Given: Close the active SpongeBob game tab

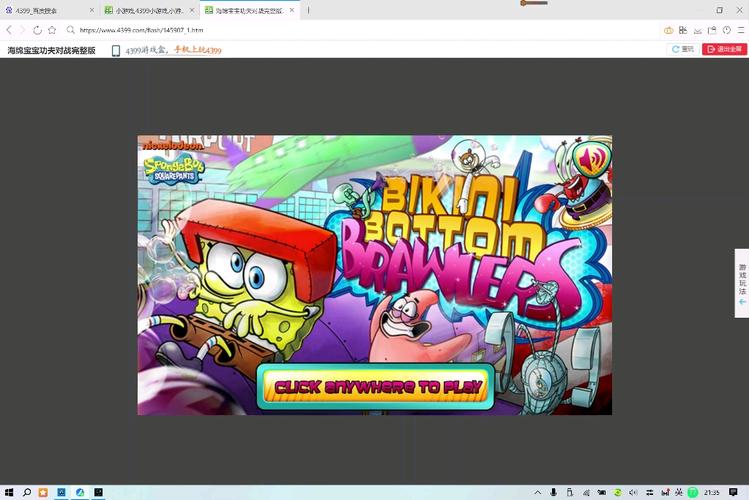Looking at the screenshot, I should point(292,10).
